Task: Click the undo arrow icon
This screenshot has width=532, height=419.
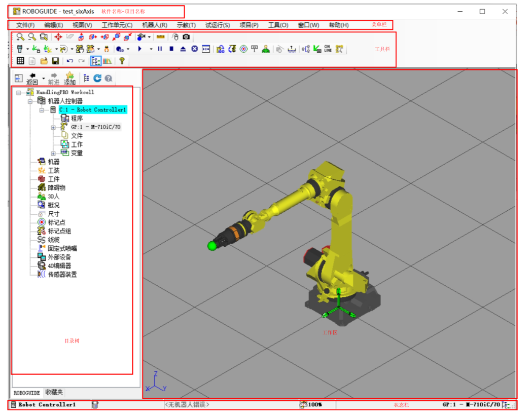Action: click(x=70, y=61)
